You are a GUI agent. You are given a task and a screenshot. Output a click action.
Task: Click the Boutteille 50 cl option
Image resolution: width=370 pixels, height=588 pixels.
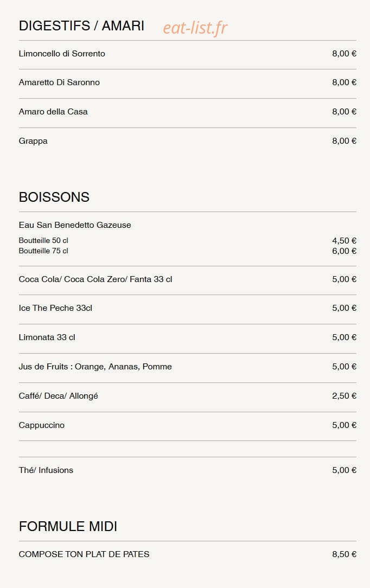[x=43, y=240]
